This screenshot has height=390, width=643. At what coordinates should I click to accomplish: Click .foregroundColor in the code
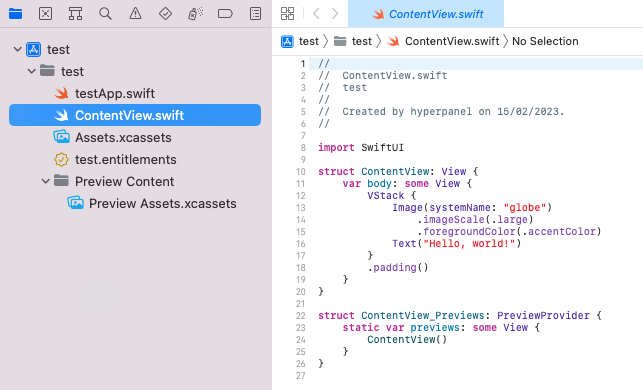click(466, 231)
